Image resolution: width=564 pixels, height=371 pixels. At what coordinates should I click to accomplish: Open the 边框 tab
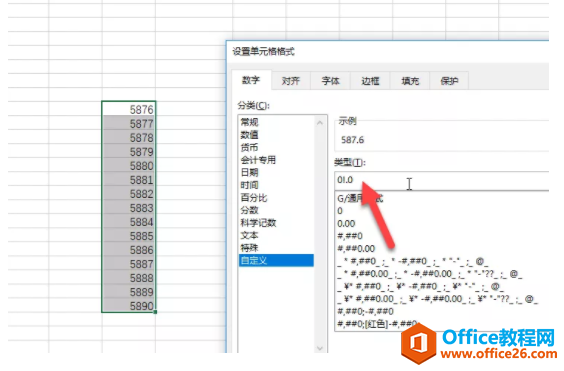pos(370,81)
